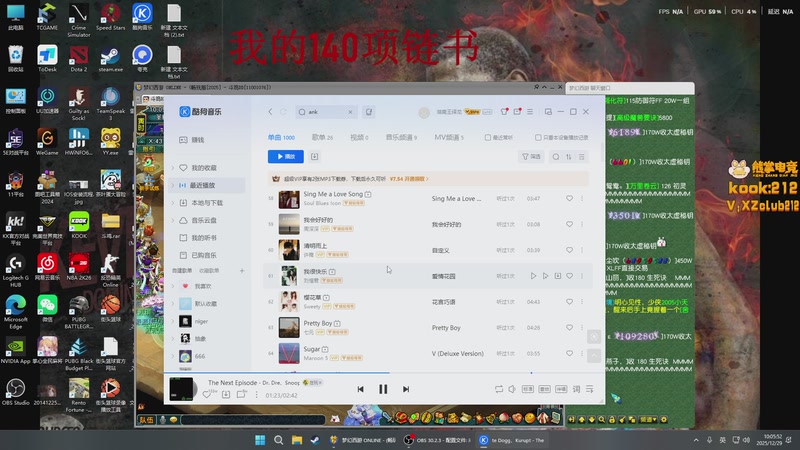Switch to the 歌单 26 tab
The height and width of the screenshot is (450, 800).
(322, 137)
